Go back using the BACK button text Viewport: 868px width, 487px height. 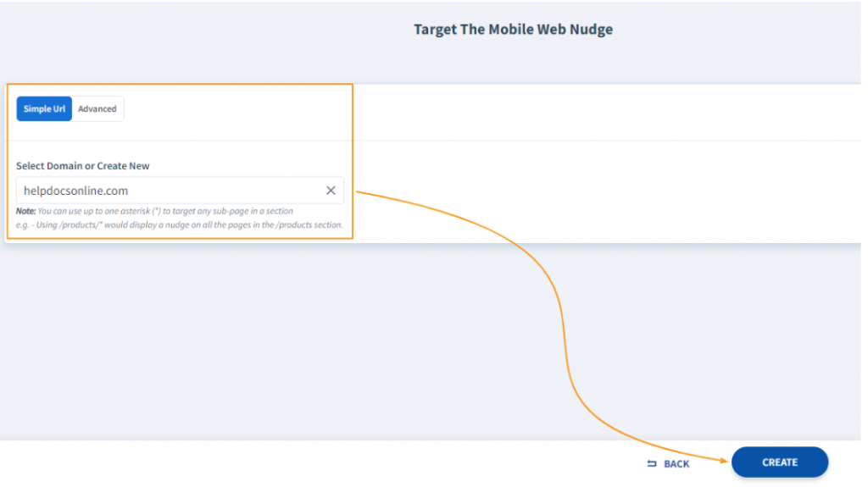[676, 463]
